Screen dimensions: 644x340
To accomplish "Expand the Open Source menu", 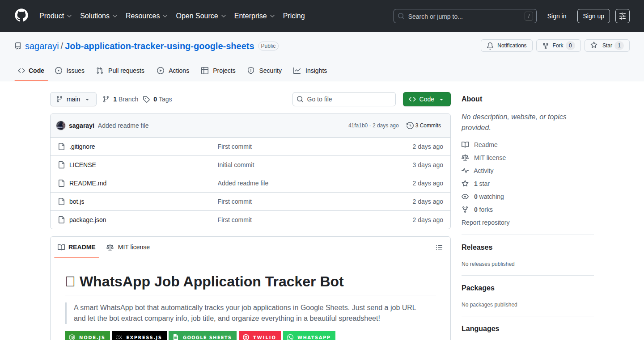I will [x=201, y=16].
